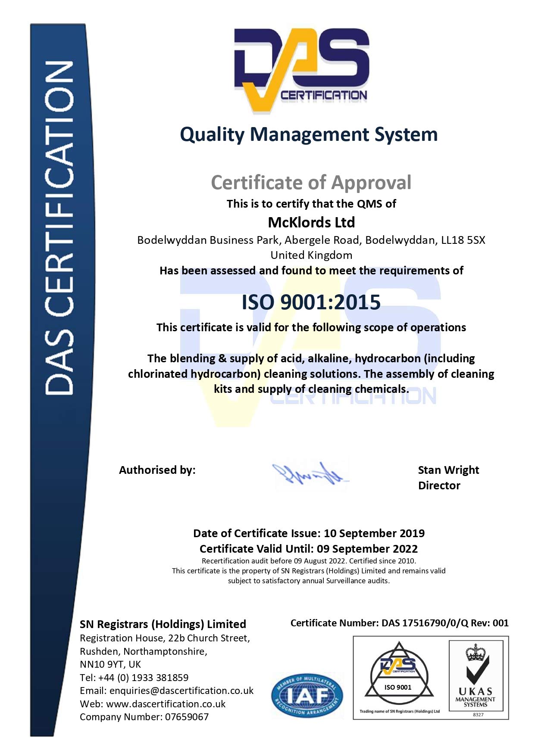Open the www.dascertification.co.uk web address
The height and width of the screenshot is (756, 535).
point(166,704)
